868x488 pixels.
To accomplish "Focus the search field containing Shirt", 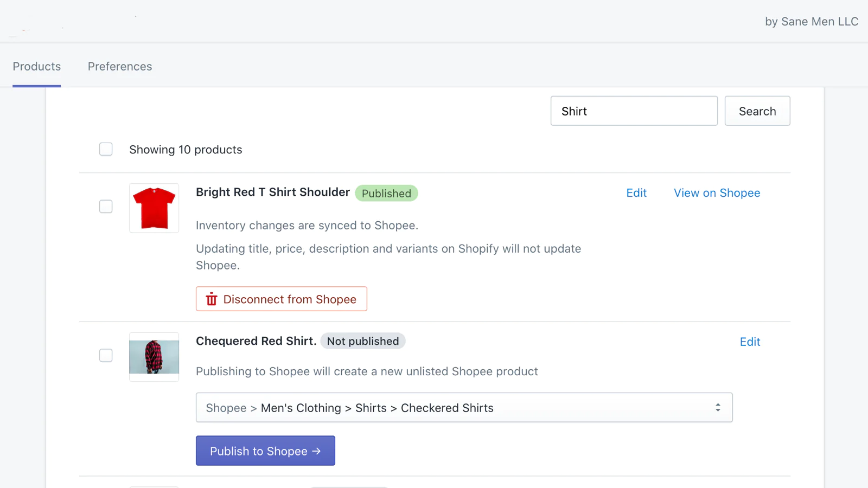I will tap(634, 111).
